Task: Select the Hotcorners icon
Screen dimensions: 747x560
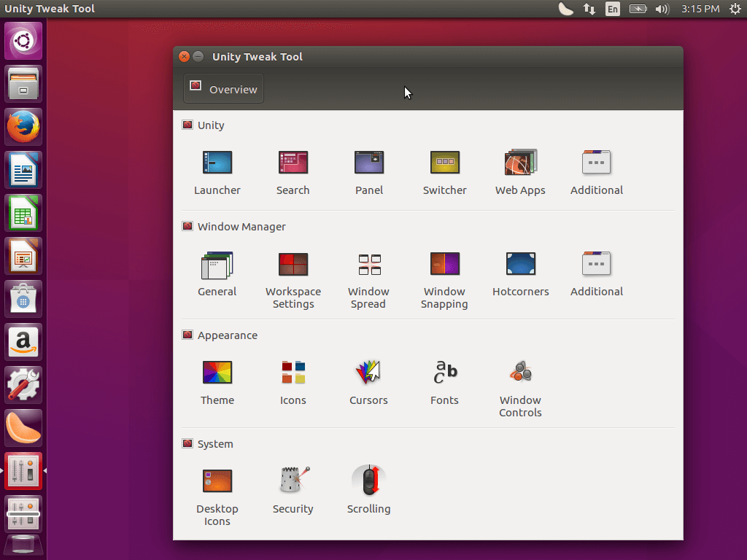Action: click(520, 264)
